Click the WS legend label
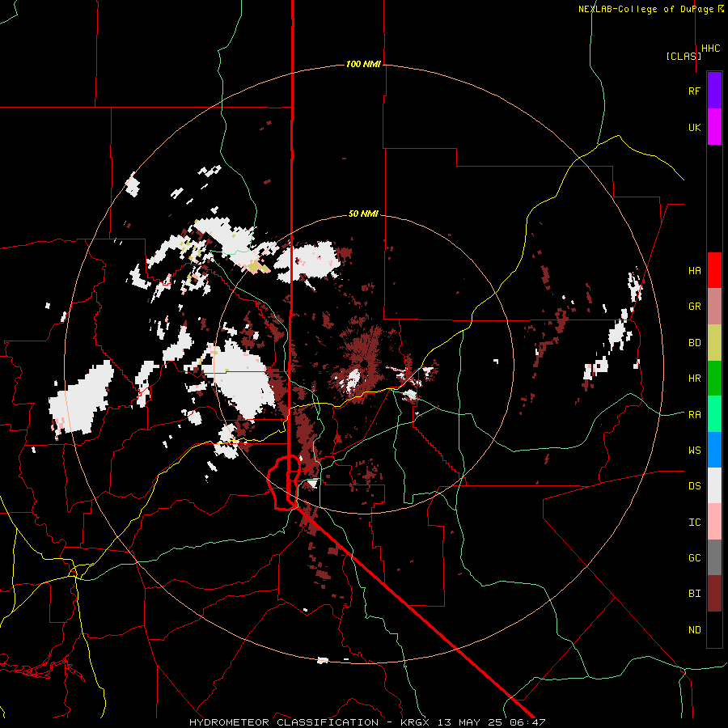The width and height of the screenshot is (728, 728). pos(694,451)
